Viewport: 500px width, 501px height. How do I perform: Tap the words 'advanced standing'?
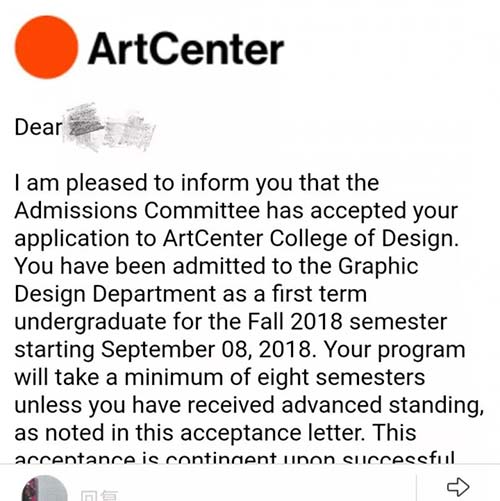382,406
